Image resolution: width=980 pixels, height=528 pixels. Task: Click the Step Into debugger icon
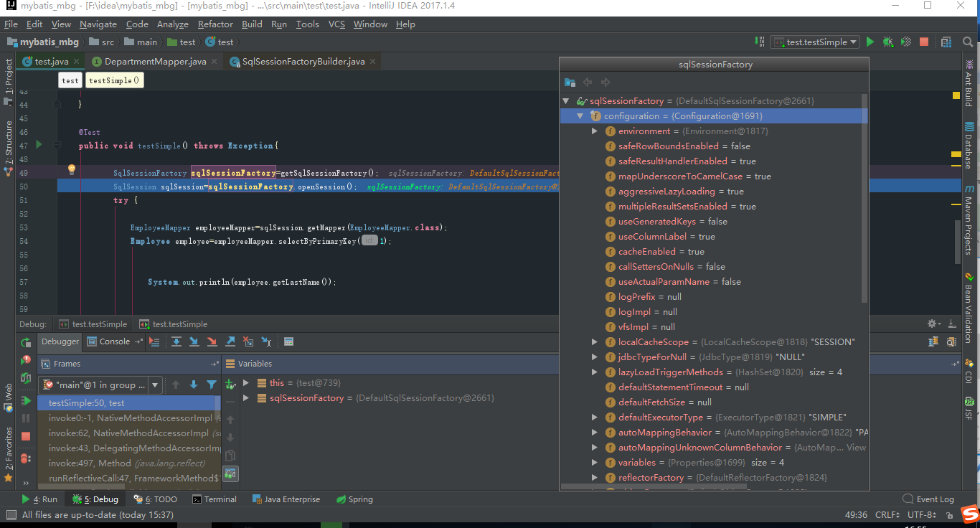[x=194, y=342]
